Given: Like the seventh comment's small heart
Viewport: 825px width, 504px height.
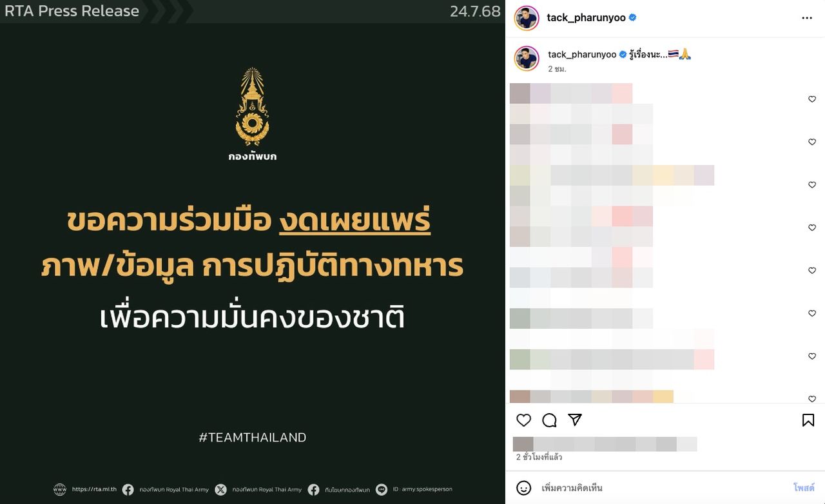Looking at the screenshot, I should tap(812, 356).
